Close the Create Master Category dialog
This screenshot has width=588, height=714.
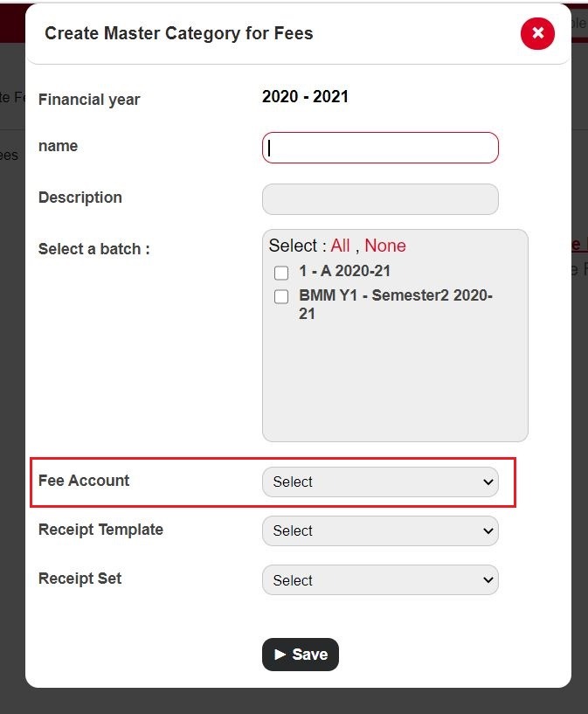click(x=537, y=34)
